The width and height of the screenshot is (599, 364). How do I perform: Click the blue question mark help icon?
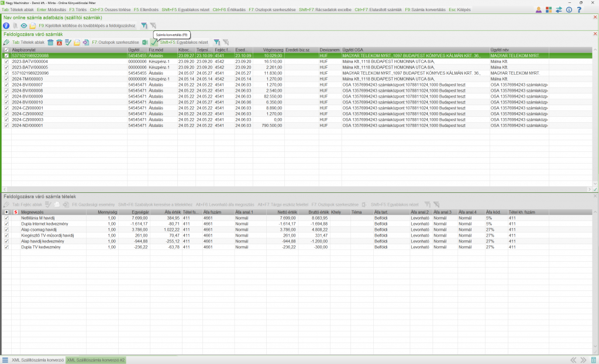(x=579, y=10)
